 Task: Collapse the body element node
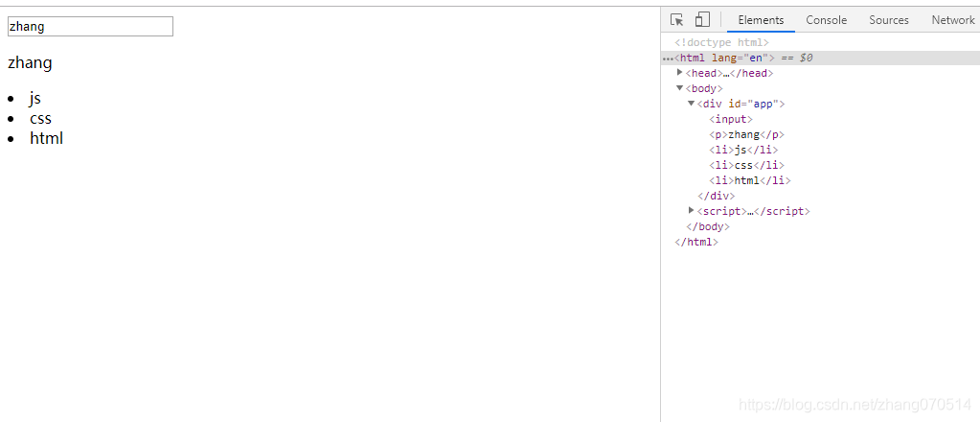(x=680, y=88)
